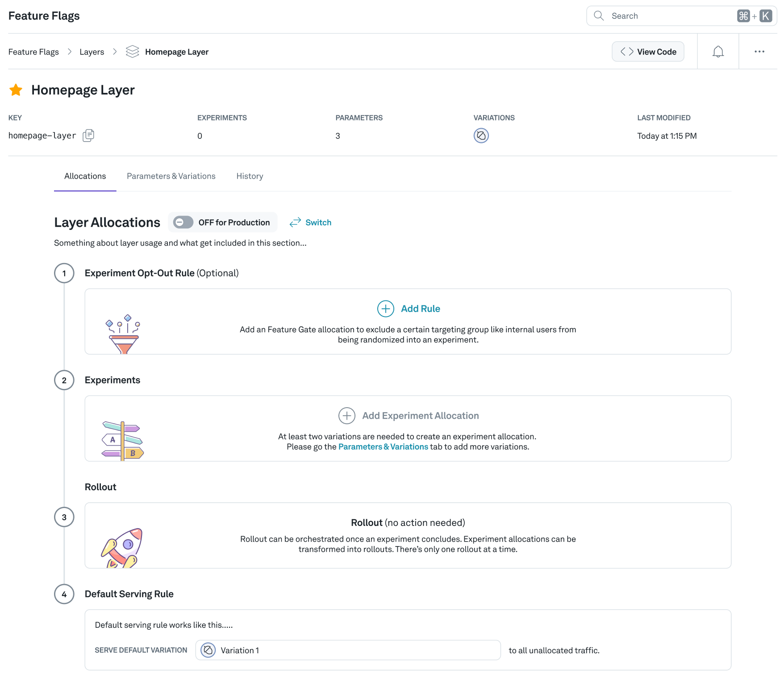Screen dimensions: 784x680
Task: Select the Allocations tab
Action: [x=85, y=176]
